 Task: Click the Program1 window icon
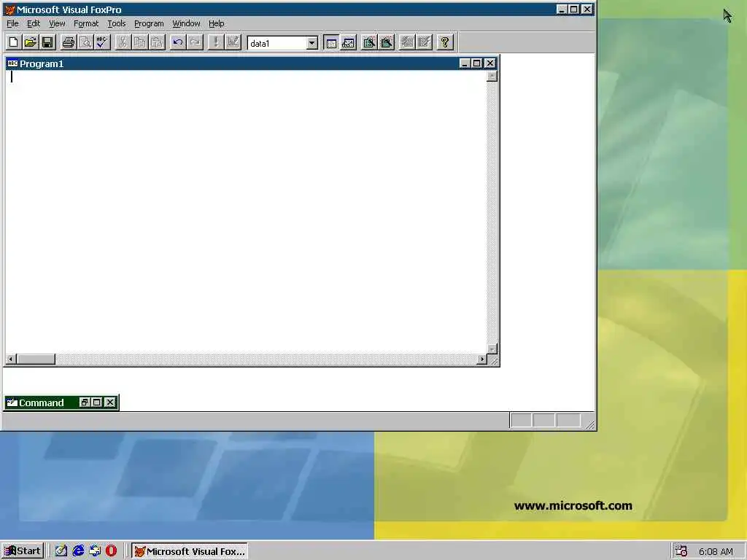(x=12, y=63)
